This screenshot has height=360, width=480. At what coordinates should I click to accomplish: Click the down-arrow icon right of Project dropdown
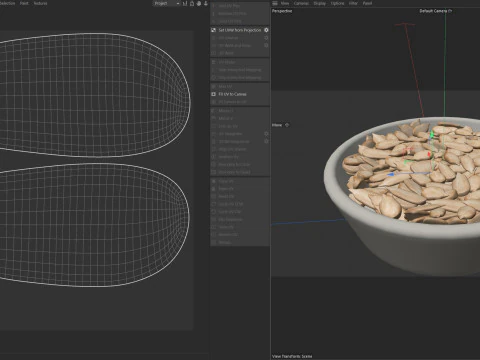click(x=206, y=3)
